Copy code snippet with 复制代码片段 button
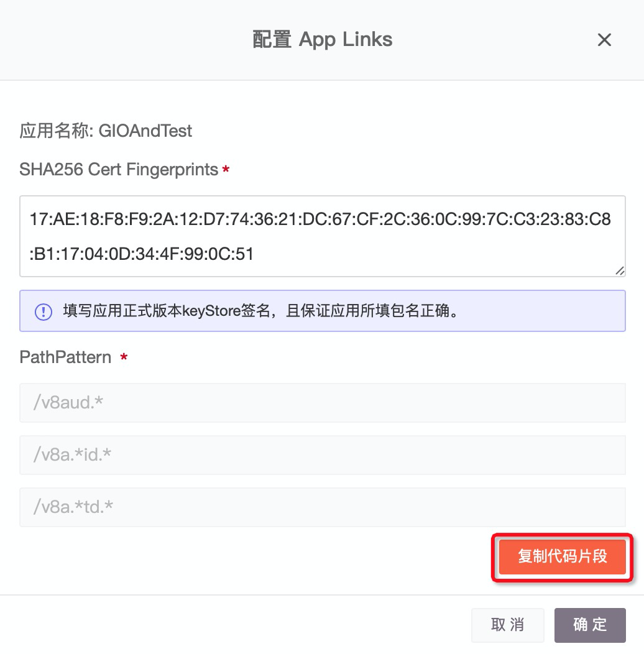Screen dimensions: 644x654 pos(562,557)
